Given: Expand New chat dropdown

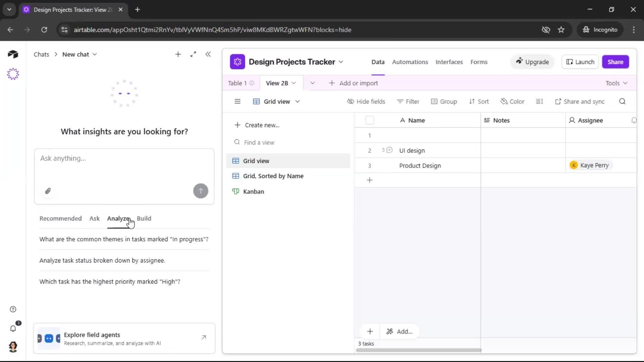Looking at the screenshot, I should click(95, 54).
